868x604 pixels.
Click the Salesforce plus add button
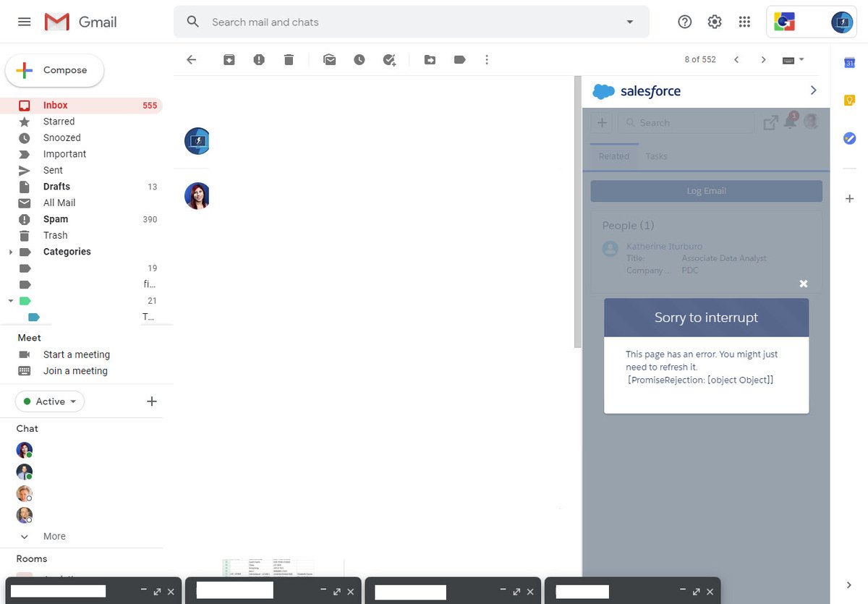coord(602,123)
